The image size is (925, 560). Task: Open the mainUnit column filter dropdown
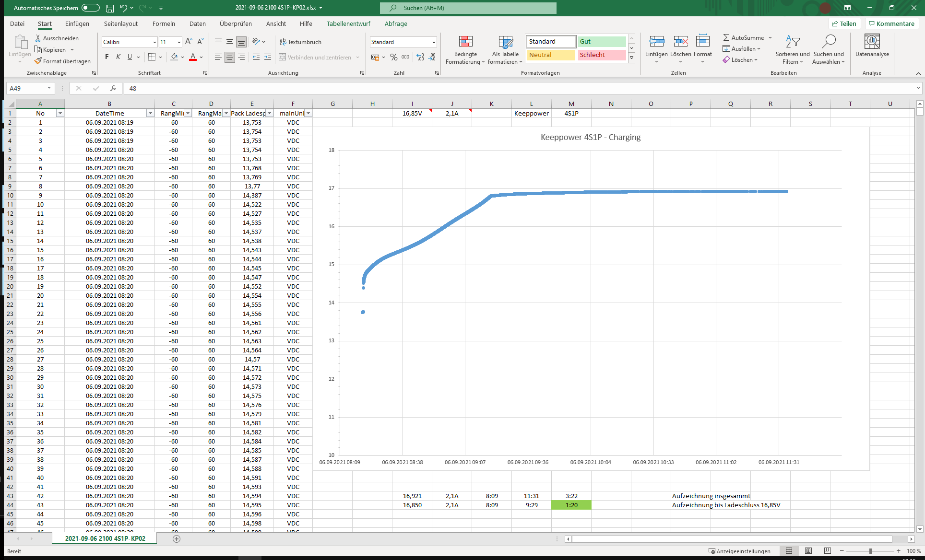[x=308, y=113]
